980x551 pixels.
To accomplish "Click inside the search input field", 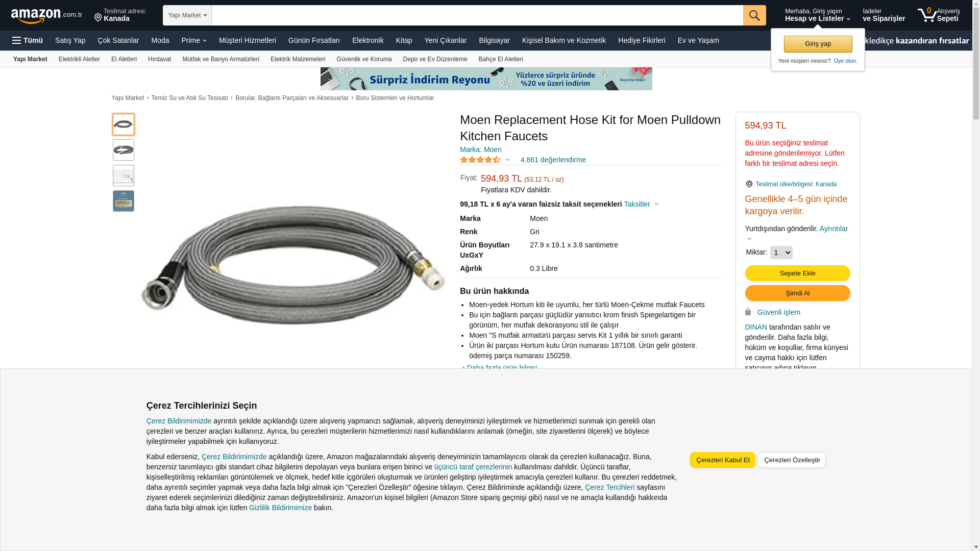I will 477,15.
